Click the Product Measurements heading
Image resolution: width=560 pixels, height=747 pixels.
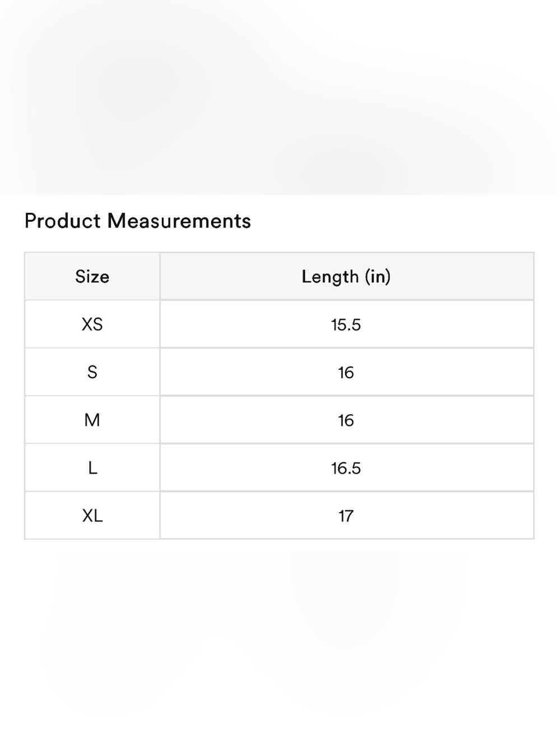pyautogui.click(x=138, y=221)
